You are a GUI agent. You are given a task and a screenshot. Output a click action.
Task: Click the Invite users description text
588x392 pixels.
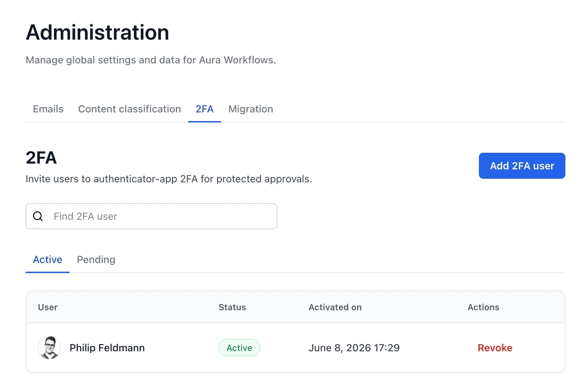click(169, 179)
